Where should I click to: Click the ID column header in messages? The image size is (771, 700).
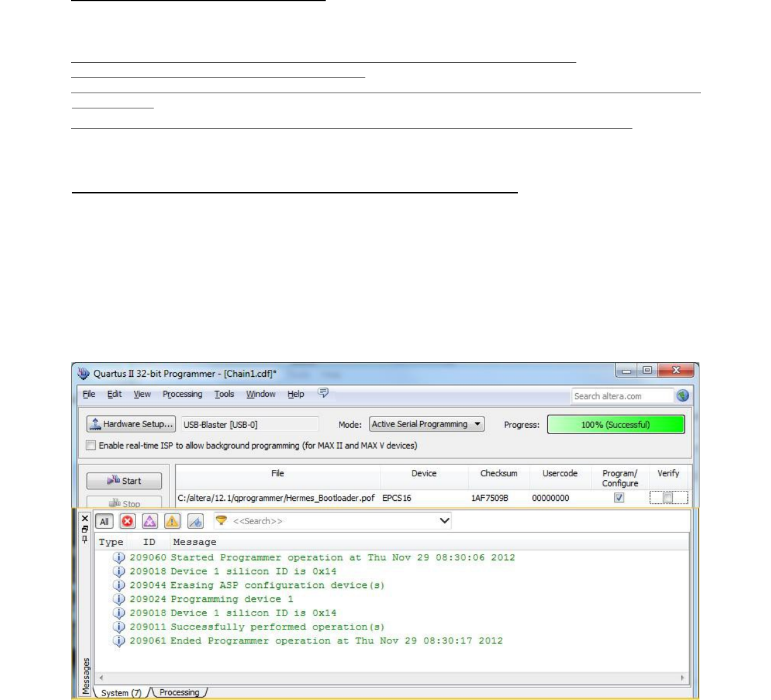pyautogui.click(x=149, y=542)
